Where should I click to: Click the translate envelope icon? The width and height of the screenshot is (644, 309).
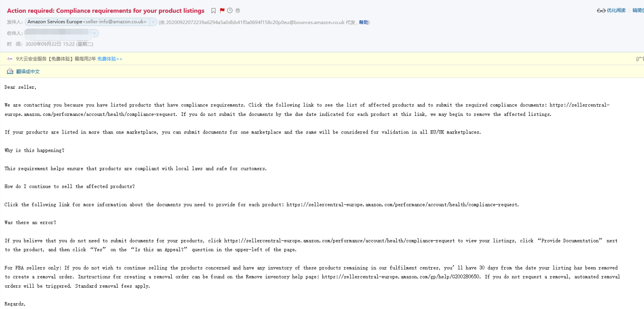(x=10, y=71)
